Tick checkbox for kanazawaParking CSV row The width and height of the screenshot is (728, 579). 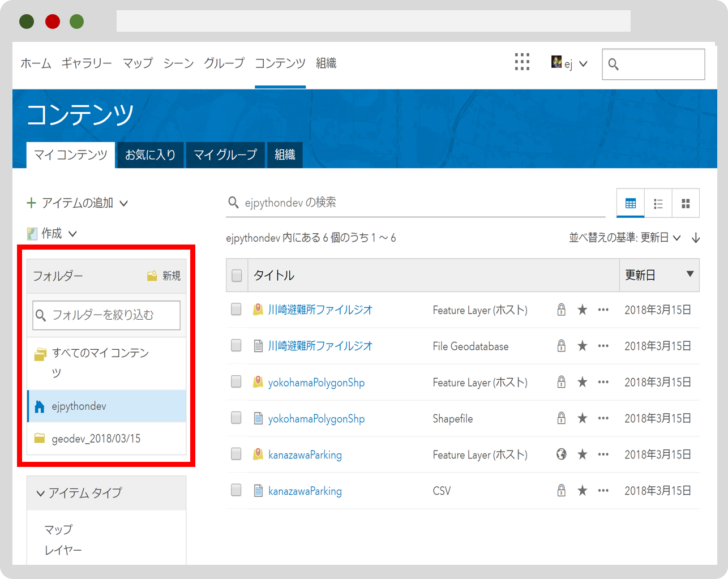click(236, 490)
